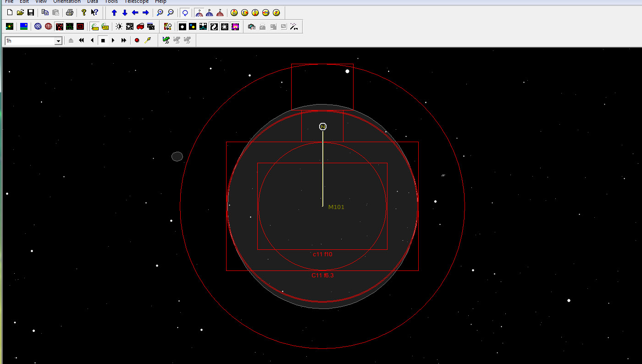Viewport: 642px width, 364px height.
Task: Move the view right with blue arrow
Action: pyautogui.click(x=146, y=12)
